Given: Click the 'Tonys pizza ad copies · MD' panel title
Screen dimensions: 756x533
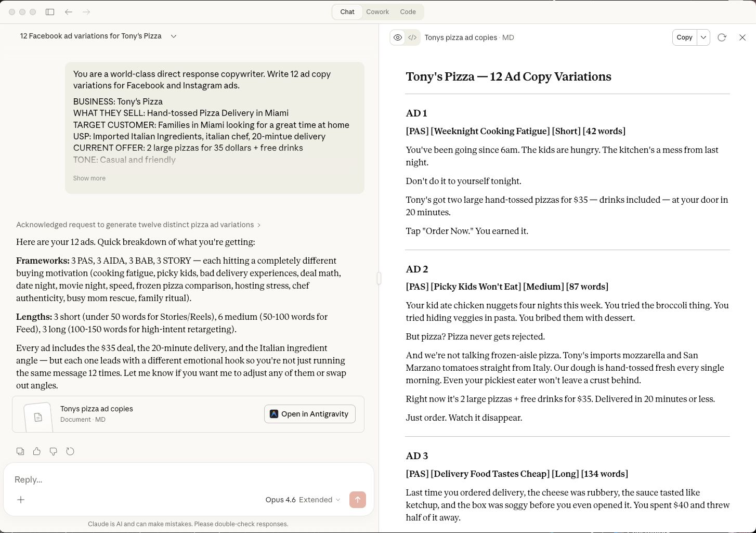Looking at the screenshot, I should (x=470, y=37).
